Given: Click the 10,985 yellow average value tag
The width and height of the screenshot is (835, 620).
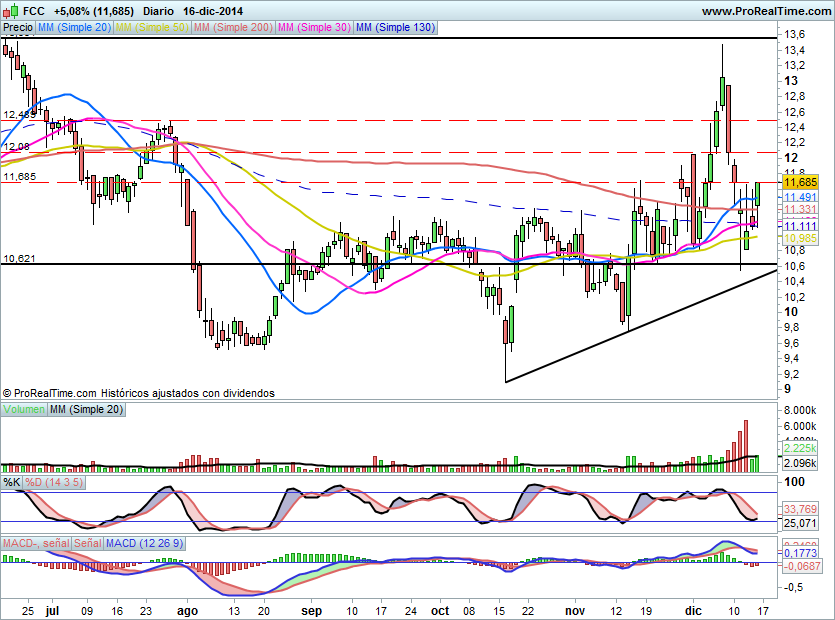Looking at the screenshot, I should tap(801, 239).
